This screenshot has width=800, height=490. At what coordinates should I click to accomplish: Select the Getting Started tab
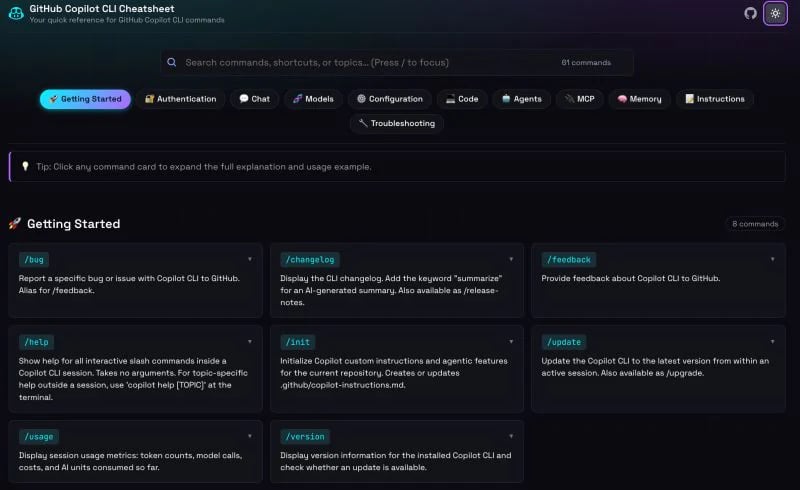point(85,99)
